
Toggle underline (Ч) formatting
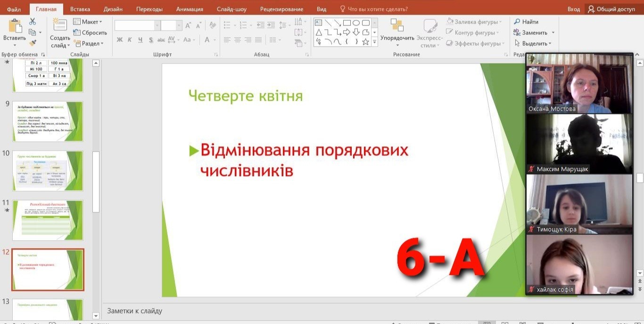(x=140, y=40)
